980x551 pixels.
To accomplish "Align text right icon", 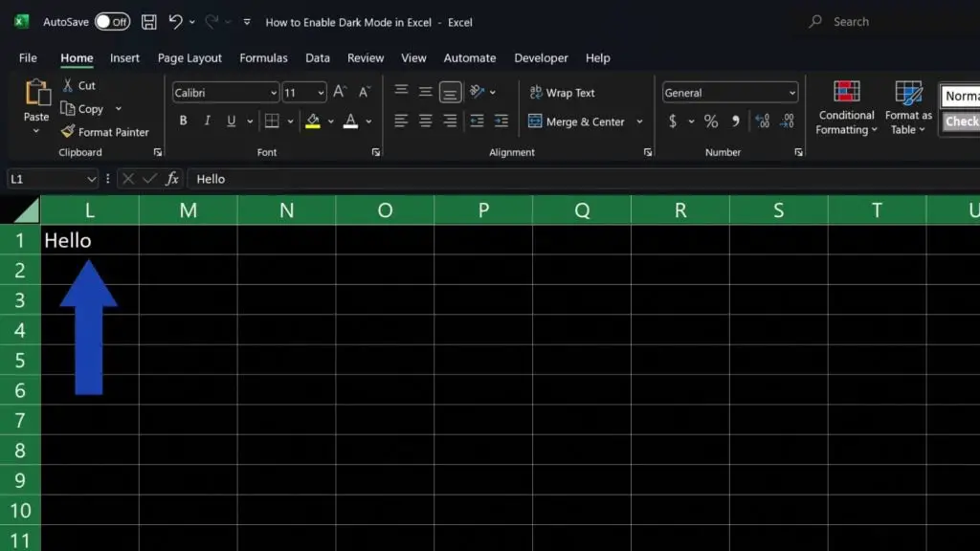I will point(450,121).
